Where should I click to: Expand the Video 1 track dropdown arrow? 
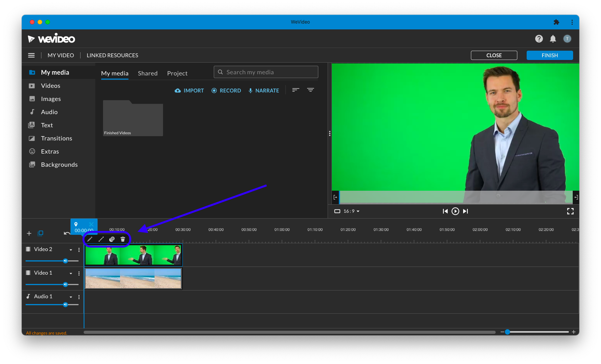pos(71,273)
